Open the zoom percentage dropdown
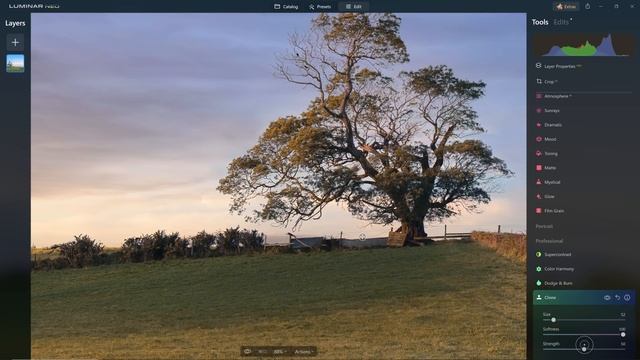The width and height of the screenshot is (640, 360). pos(280,351)
